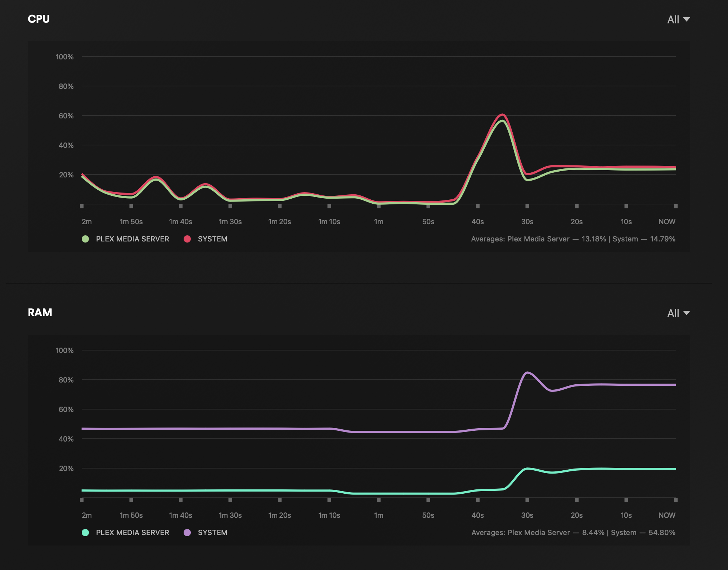Click the teal Plex dot in RAM legend

coord(85,533)
